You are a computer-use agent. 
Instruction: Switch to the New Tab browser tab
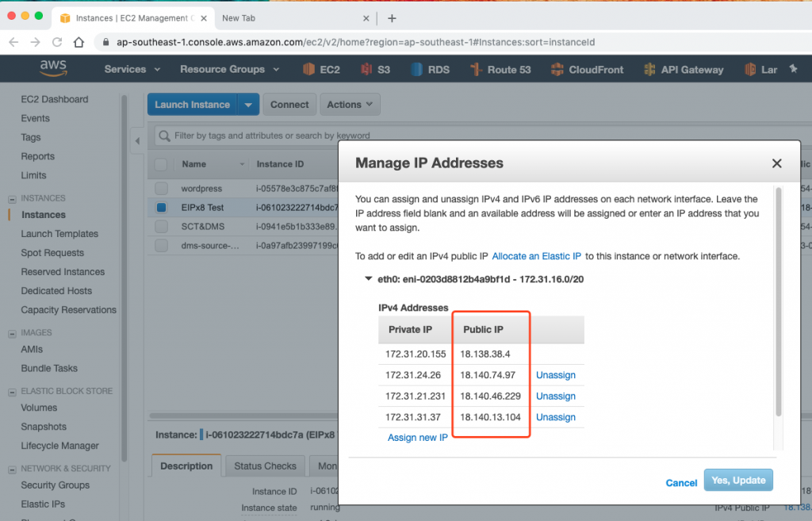(293, 18)
